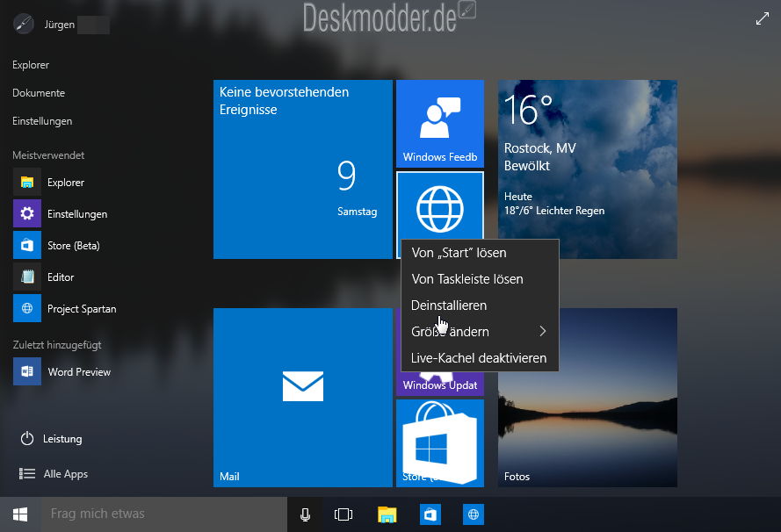The image size is (781, 532).
Task: Click the Windows Start button
Action: (x=20, y=514)
